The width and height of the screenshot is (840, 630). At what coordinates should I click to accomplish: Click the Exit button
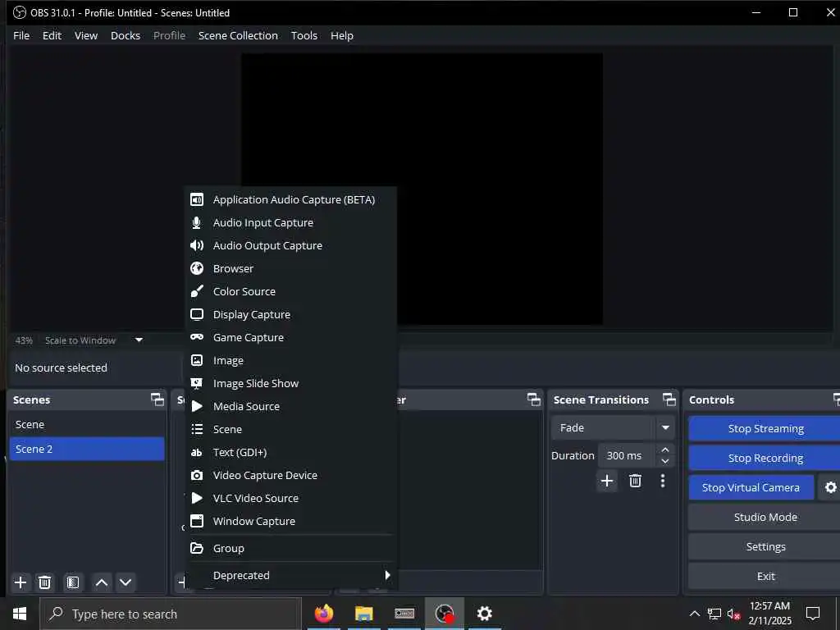click(765, 576)
